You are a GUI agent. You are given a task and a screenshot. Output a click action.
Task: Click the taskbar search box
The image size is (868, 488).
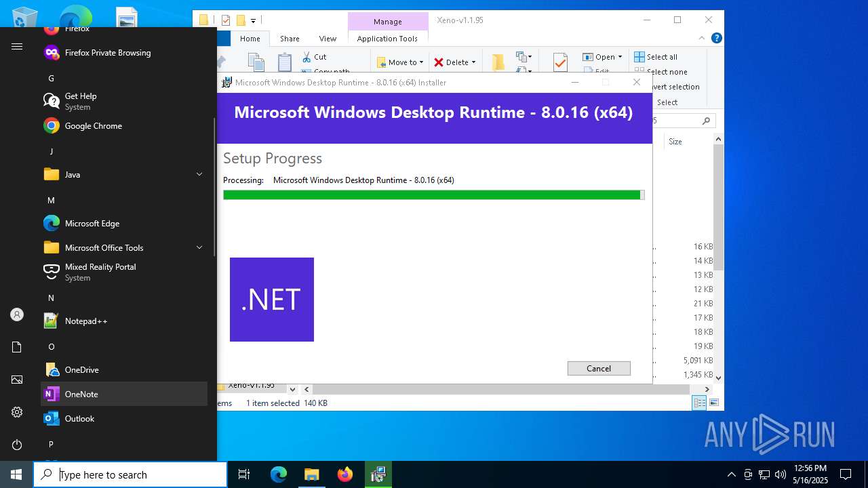[x=130, y=474]
